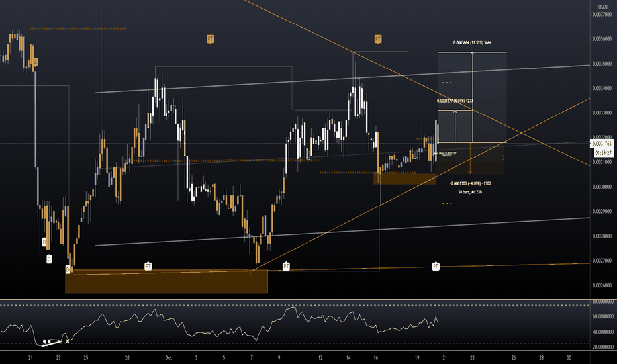Image resolution: width=617 pixels, height=364 pixels.
Task: Click the current price label 0.0031763
Action: [x=602, y=144]
